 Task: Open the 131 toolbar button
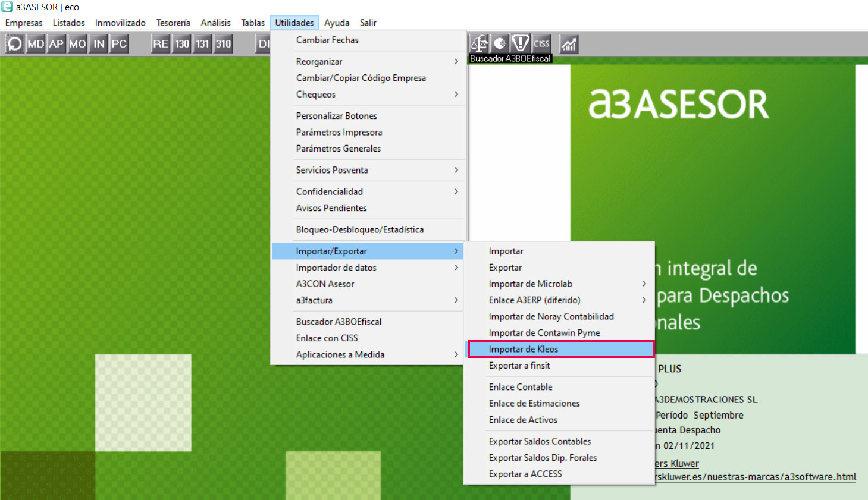203,44
